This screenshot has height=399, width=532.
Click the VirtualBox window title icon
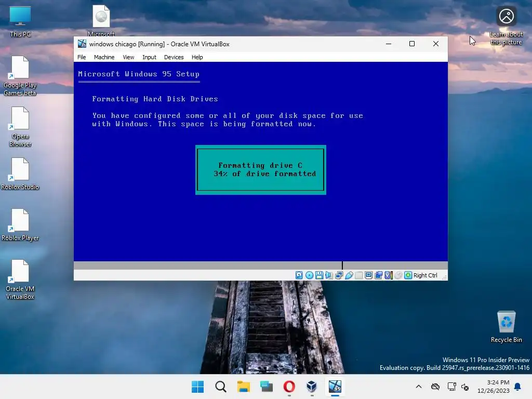pos(82,44)
